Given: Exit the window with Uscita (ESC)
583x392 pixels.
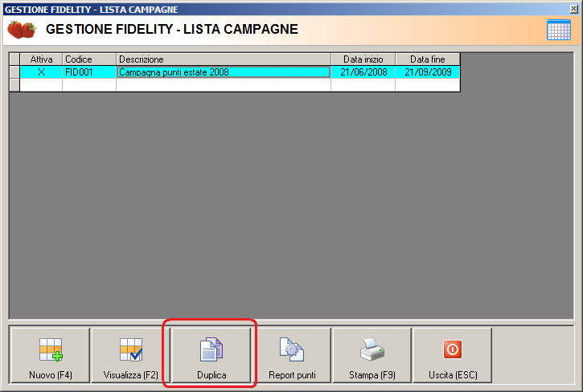Looking at the screenshot, I should [453, 355].
